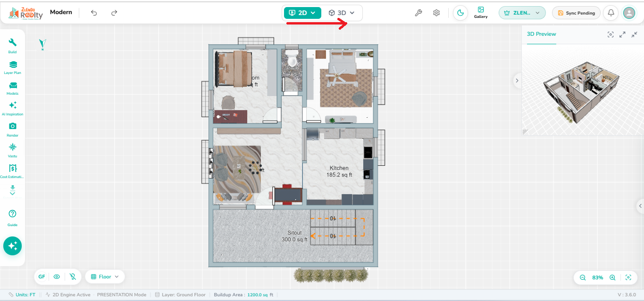This screenshot has height=301, width=644.
Task: Open the Models library
Action: 12,88
